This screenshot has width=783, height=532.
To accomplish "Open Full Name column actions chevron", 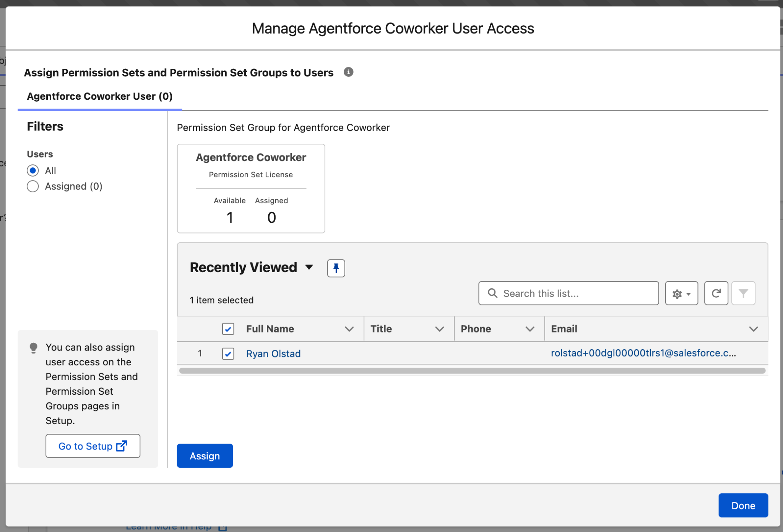I will coord(349,329).
